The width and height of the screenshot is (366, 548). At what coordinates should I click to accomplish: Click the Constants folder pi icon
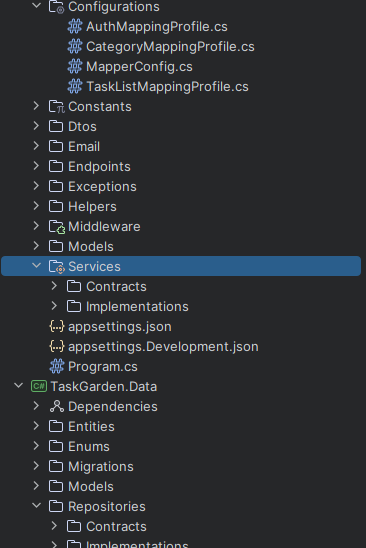click(x=57, y=107)
